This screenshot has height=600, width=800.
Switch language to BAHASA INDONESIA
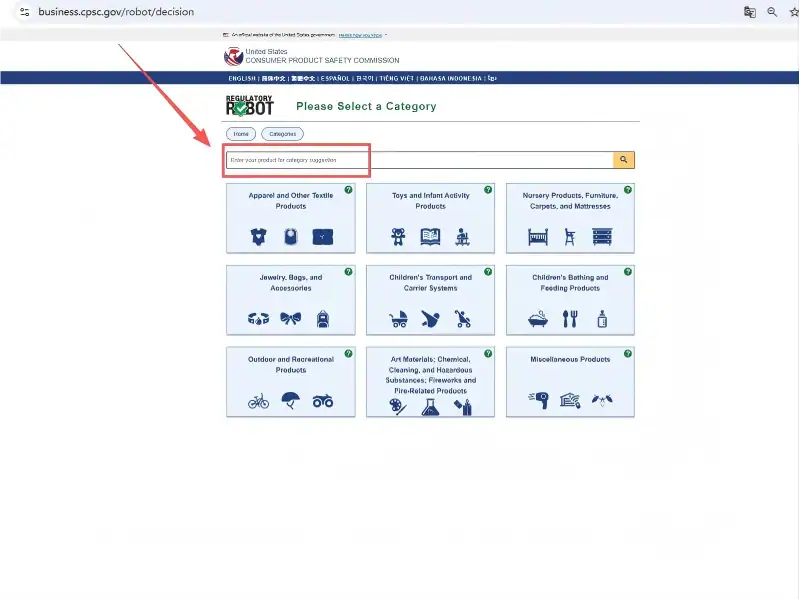click(x=451, y=79)
